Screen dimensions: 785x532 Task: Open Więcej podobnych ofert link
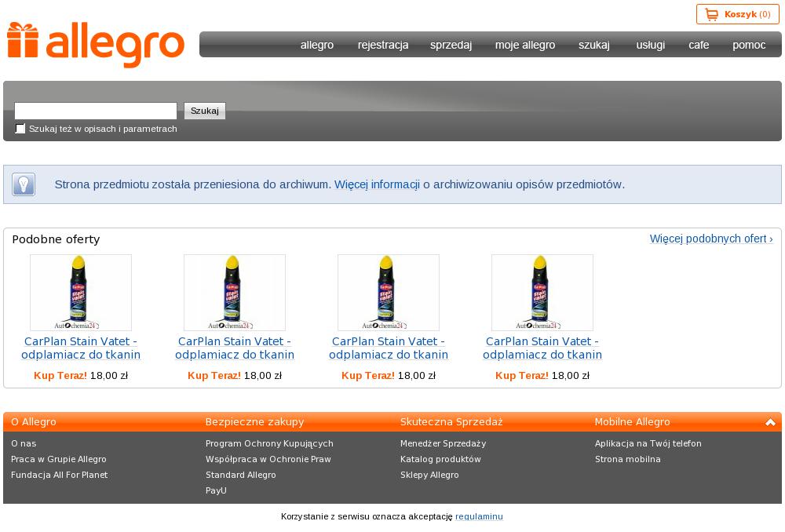711,239
